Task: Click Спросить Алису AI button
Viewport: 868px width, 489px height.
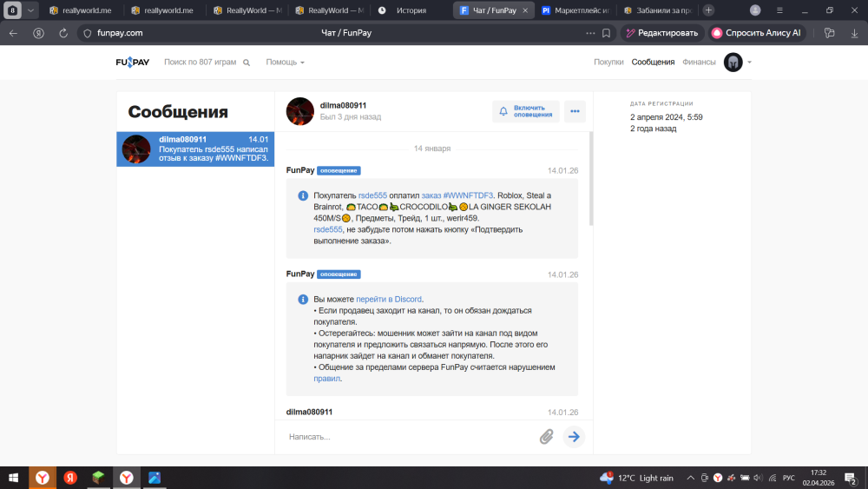Action: (x=757, y=33)
